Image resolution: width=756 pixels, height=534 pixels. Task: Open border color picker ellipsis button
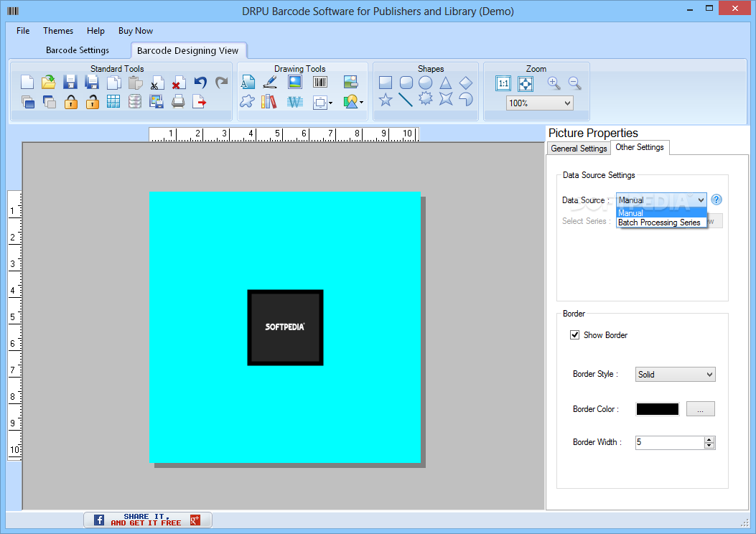(700, 408)
